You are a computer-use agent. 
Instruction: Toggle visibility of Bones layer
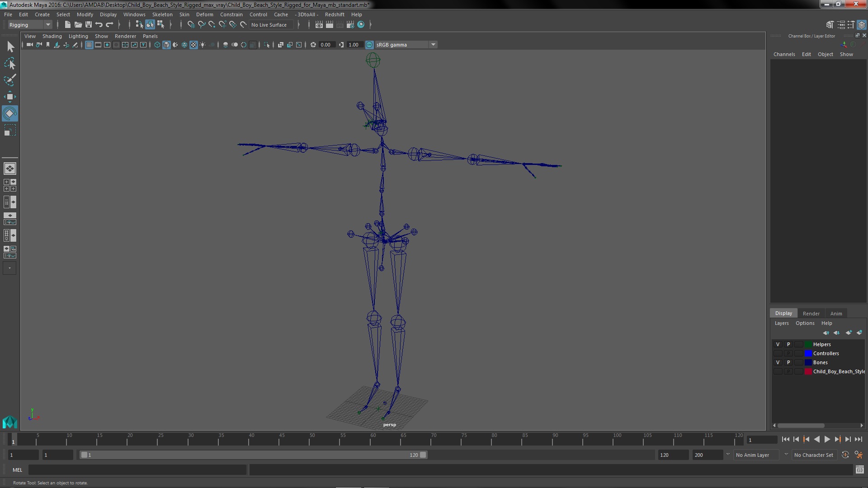tap(778, 362)
